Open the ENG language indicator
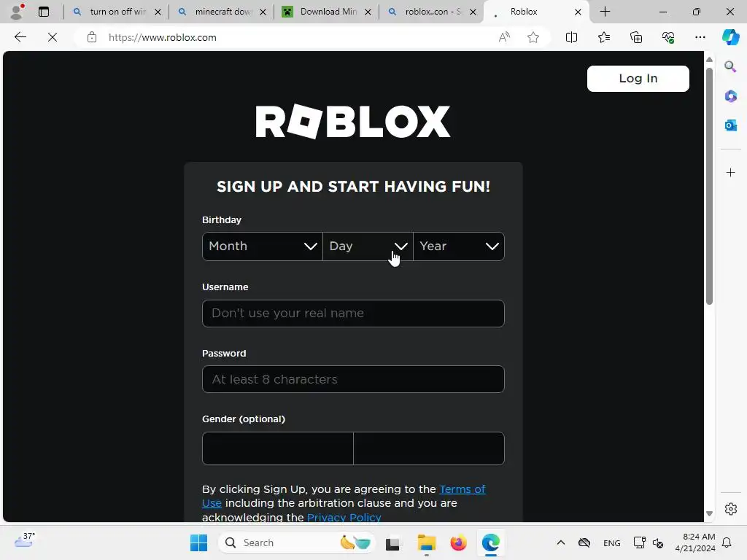The height and width of the screenshot is (560, 747). 612,542
